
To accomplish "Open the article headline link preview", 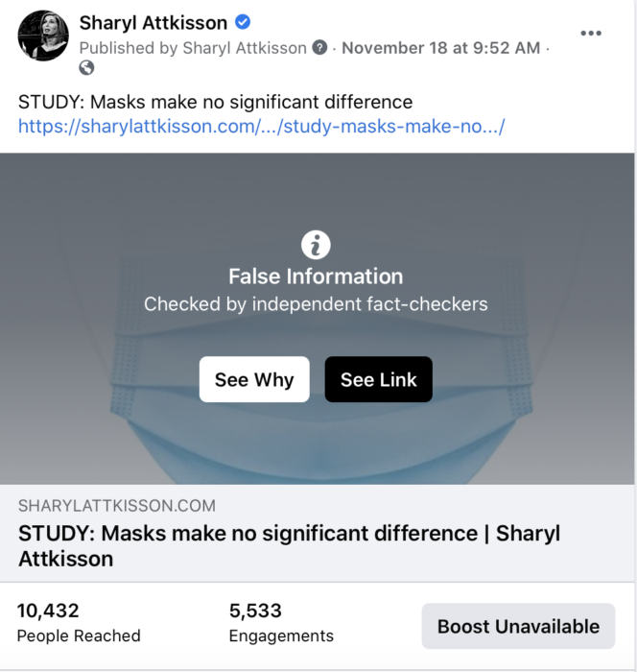I will tap(288, 545).
